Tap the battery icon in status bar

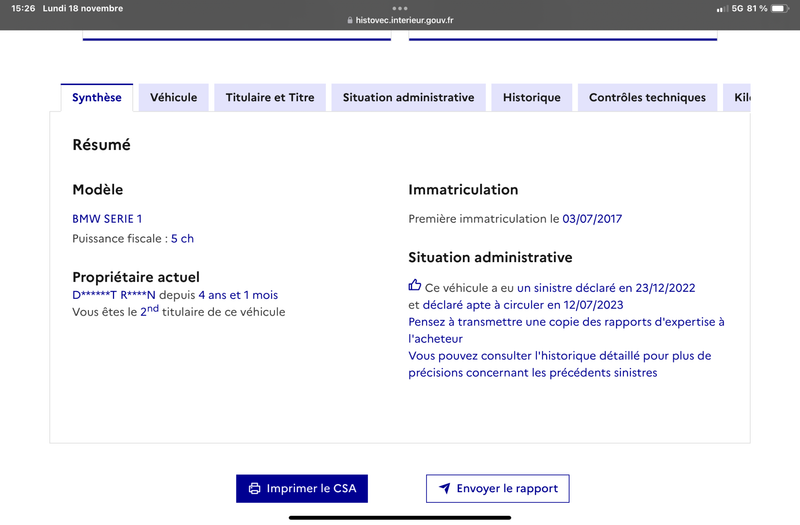tap(780, 9)
